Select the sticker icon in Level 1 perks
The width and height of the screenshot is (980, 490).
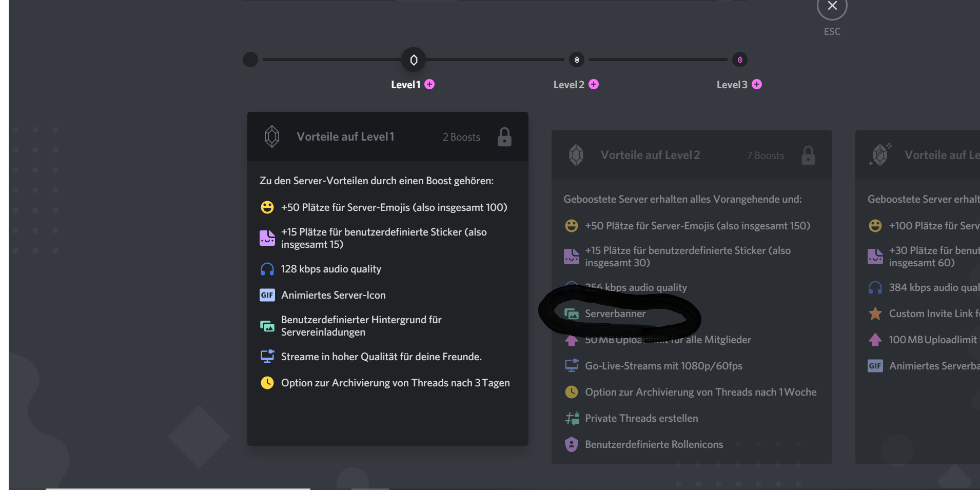(x=267, y=238)
